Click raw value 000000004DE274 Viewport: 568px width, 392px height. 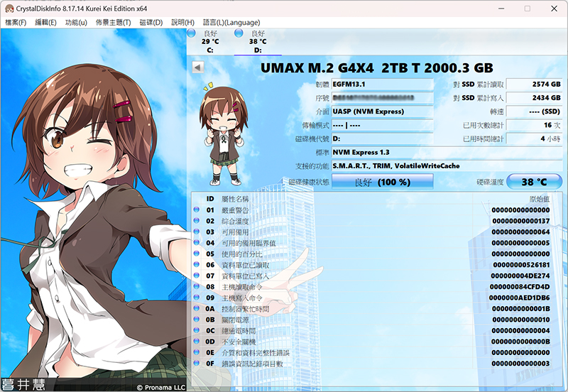coord(520,276)
